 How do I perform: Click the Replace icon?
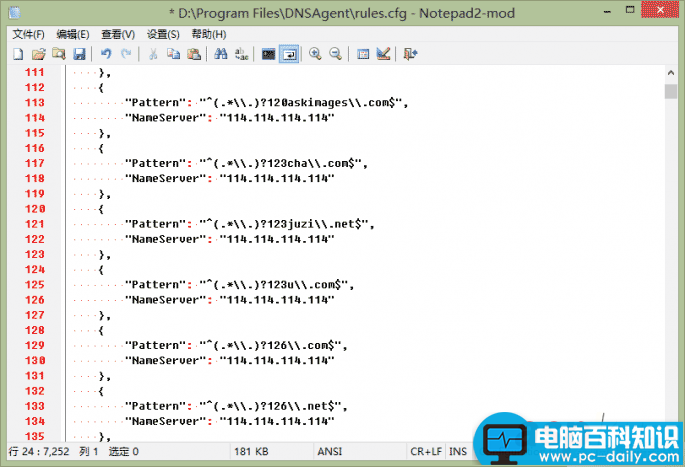tap(241, 54)
